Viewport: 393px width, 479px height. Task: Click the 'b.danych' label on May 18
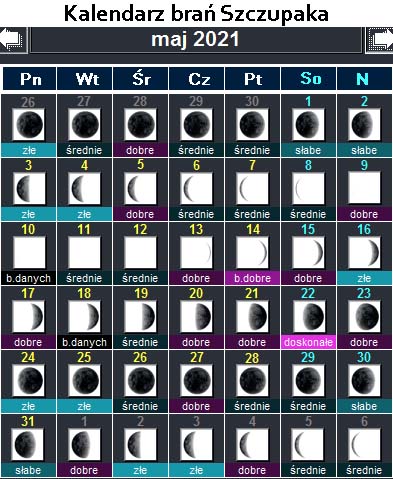click(x=84, y=342)
